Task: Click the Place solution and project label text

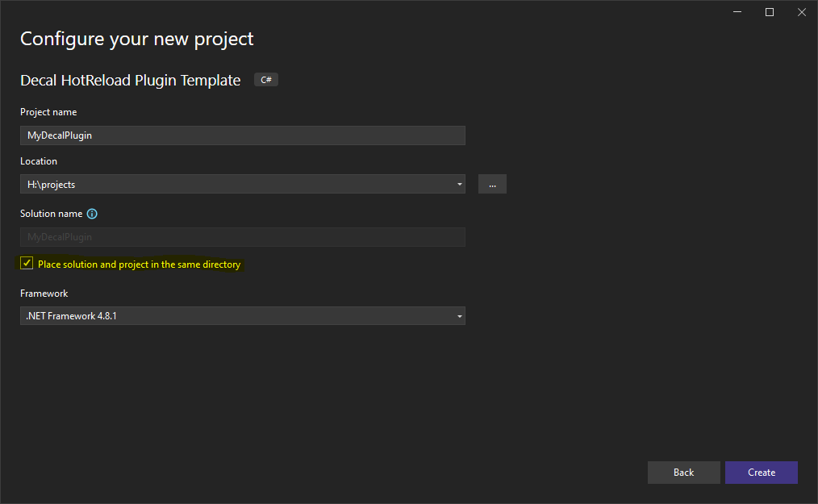Action: 140,264
